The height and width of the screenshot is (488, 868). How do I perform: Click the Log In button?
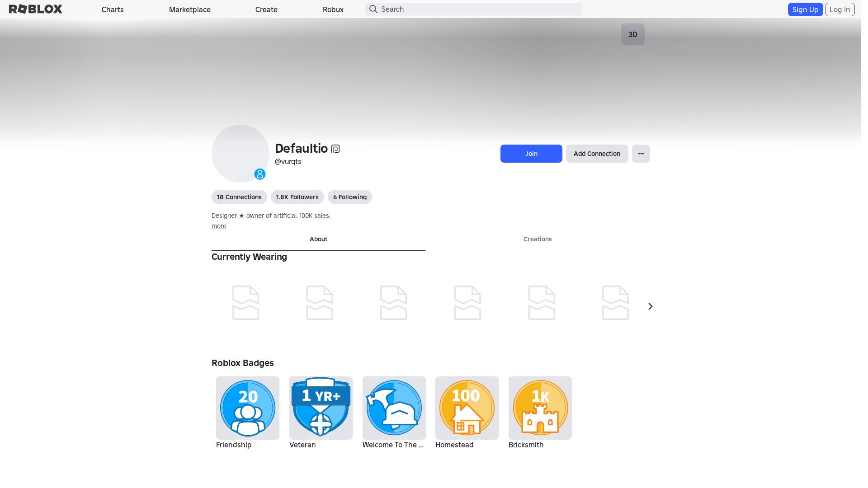840,9
